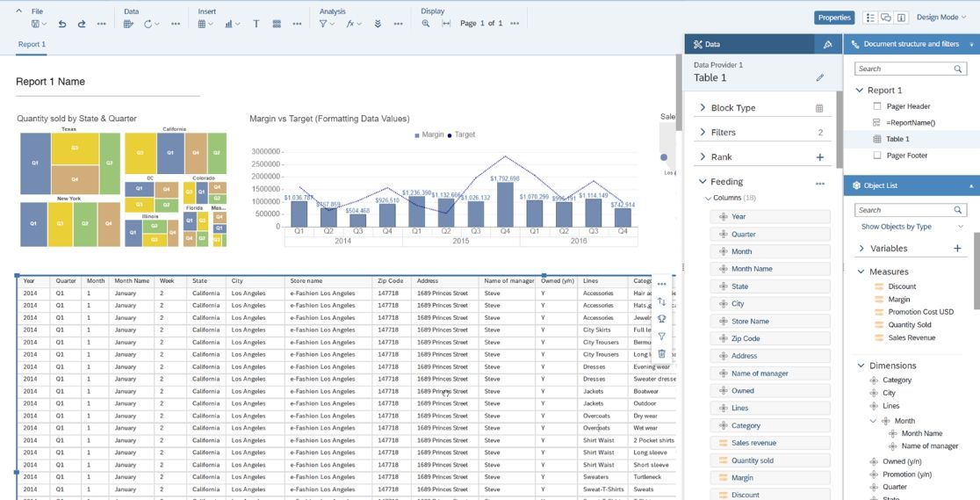Insert a text cell with T icon
Screen dimensions: 980x500
(x=256, y=24)
